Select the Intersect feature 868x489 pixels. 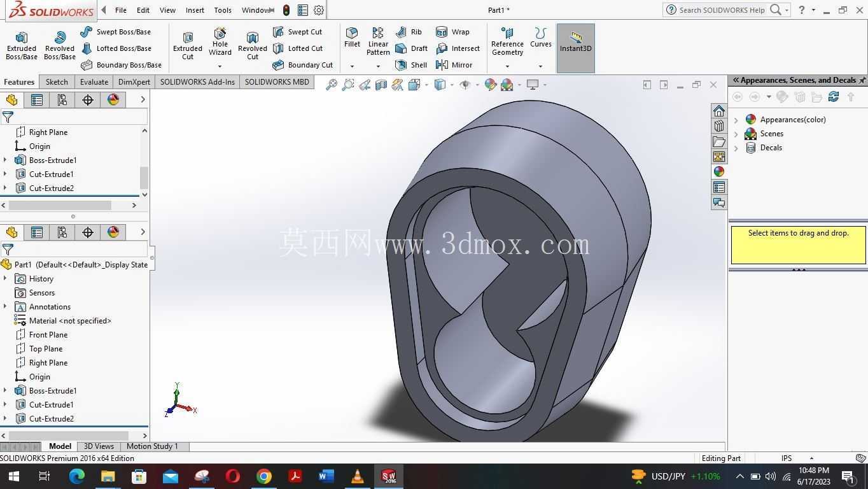point(458,48)
